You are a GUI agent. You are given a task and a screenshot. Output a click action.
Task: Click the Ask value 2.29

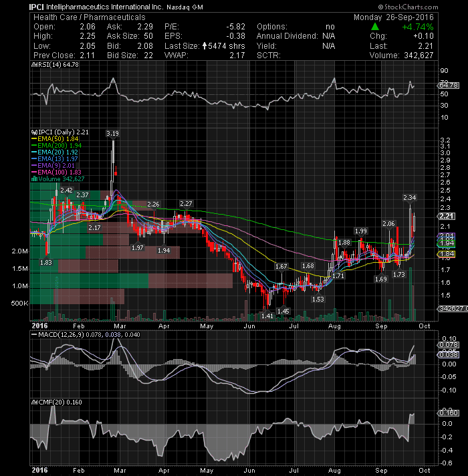tap(145, 27)
